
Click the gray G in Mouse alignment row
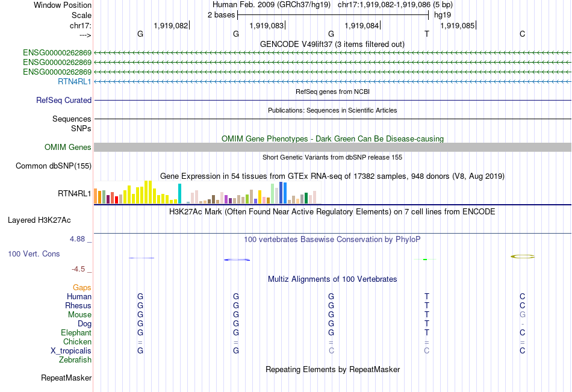click(x=523, y=314)
